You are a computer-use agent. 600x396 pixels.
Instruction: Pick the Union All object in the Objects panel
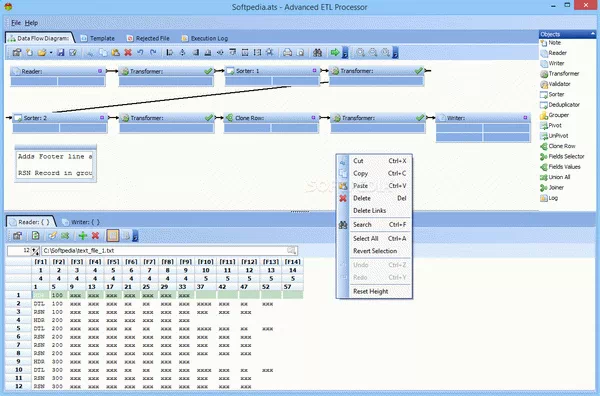tap(555, 177)
